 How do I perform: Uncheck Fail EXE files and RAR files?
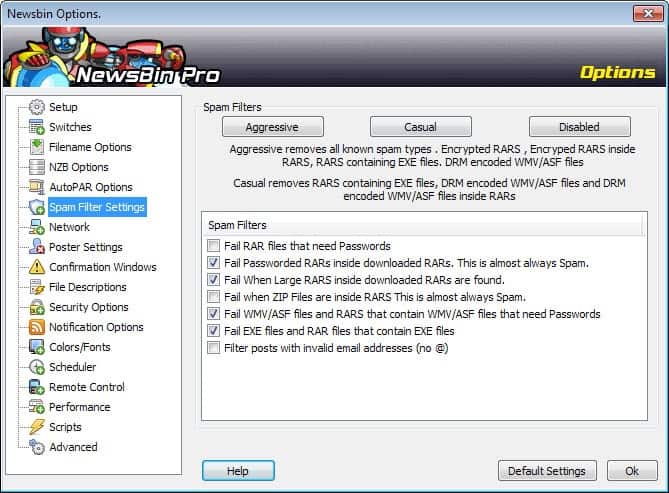(x=213, y=330)
